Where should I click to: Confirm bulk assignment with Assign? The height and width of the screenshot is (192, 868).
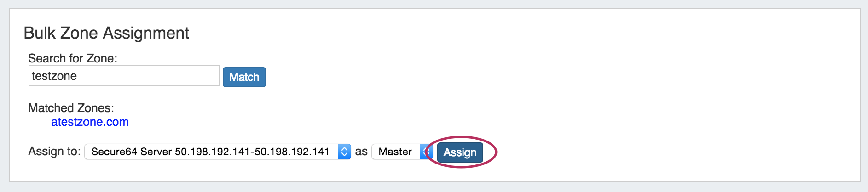460,152
